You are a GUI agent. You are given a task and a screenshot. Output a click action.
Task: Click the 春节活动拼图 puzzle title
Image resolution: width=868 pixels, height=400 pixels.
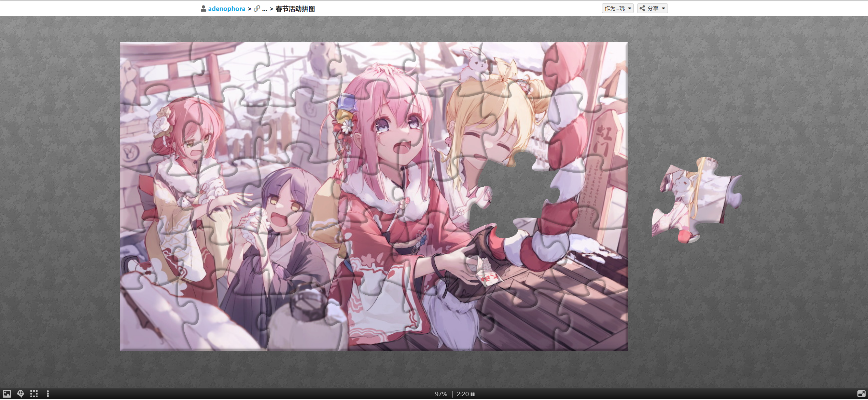(295, 9)
